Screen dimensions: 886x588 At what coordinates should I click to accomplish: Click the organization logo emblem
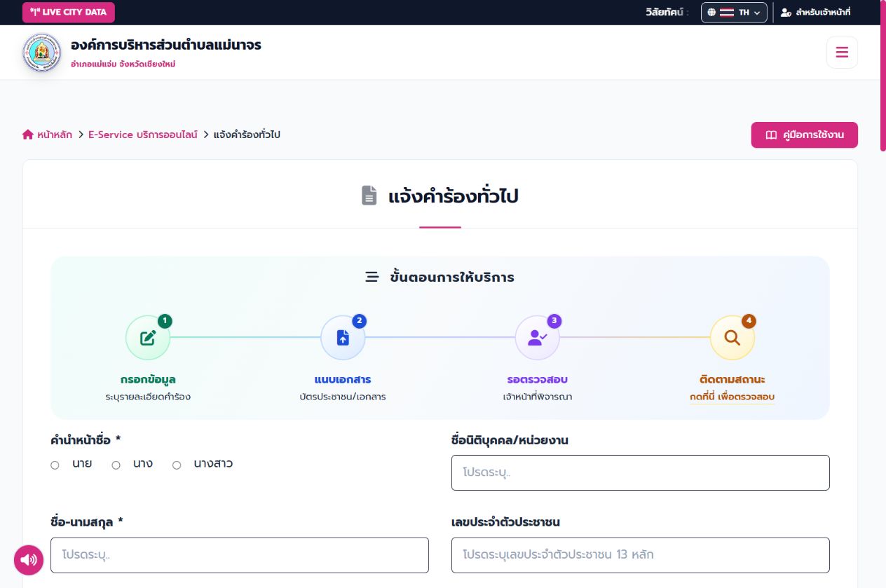point(42,53)
